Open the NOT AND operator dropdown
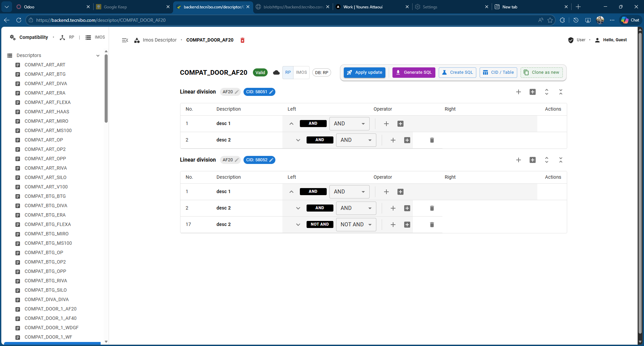The height and width of the screenshot is (346, 644). pyautogui.click(x=356, y=225)
